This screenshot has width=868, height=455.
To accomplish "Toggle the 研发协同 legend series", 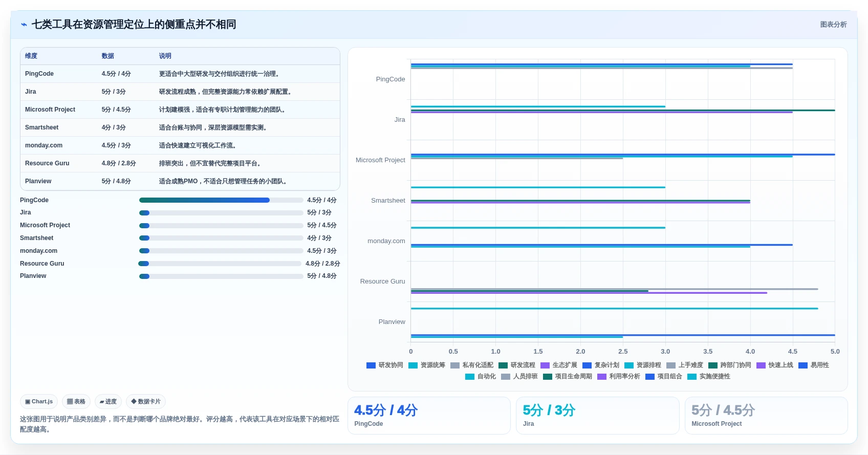I will pyautogui.click(x=385, y=365).
